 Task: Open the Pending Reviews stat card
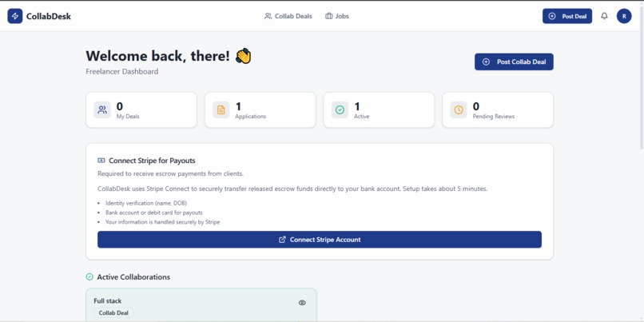498,110
